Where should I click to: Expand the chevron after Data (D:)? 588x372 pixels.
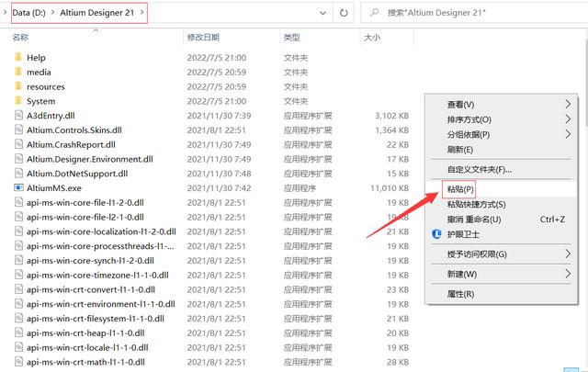[52, 12]
